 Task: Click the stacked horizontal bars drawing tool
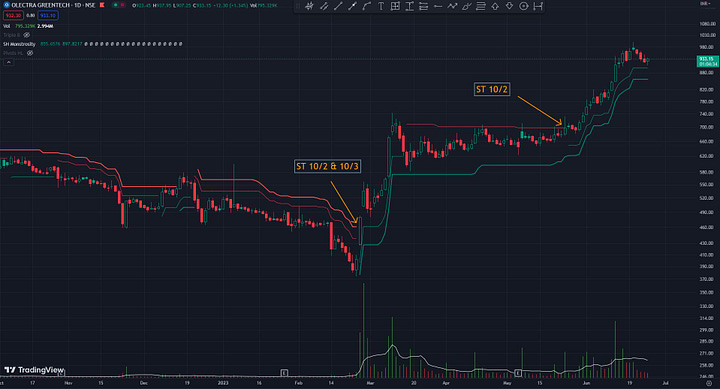(423, 6)
